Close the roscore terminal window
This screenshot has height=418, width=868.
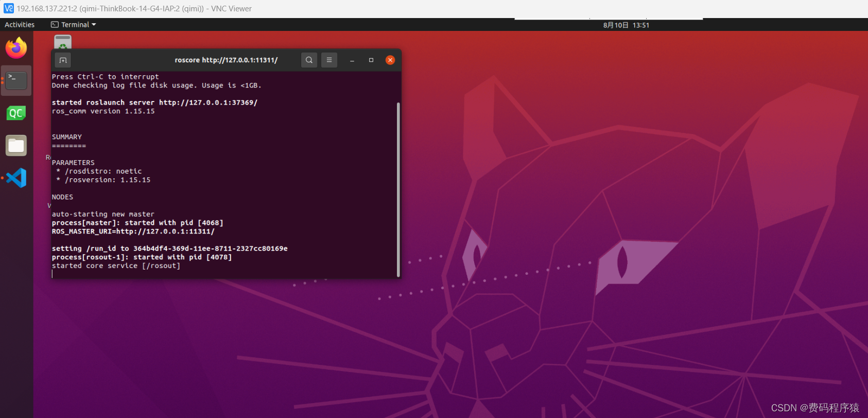tap(390, 60)
